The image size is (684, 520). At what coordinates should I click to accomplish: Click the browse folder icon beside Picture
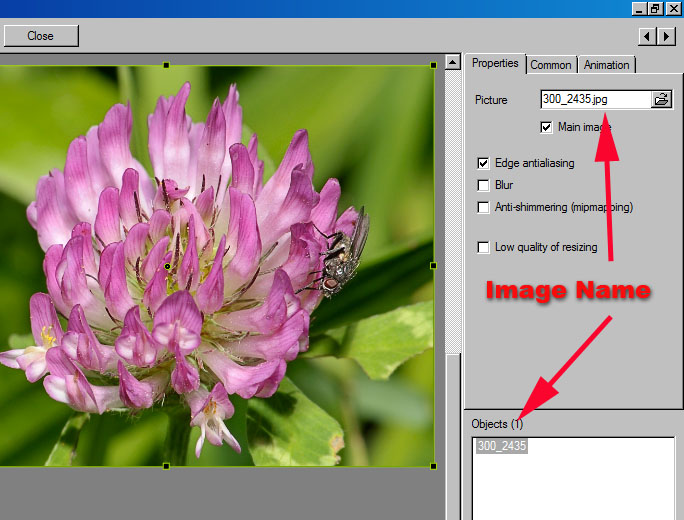661,99
